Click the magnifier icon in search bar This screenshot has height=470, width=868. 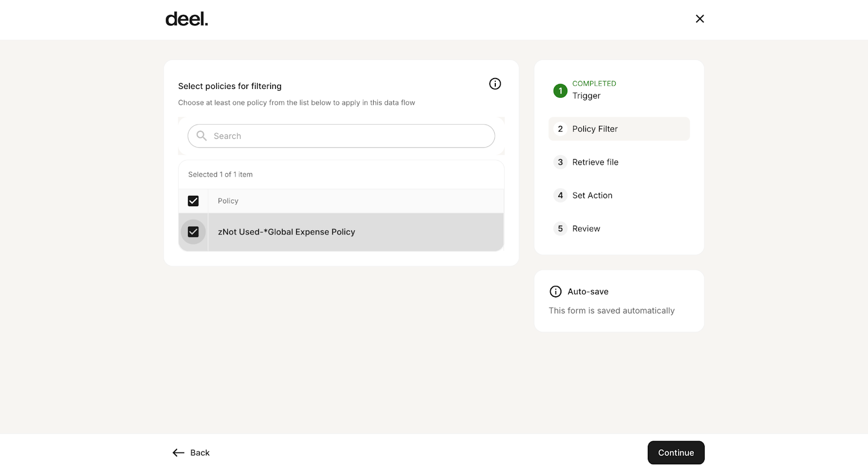[x=201, y=136]
